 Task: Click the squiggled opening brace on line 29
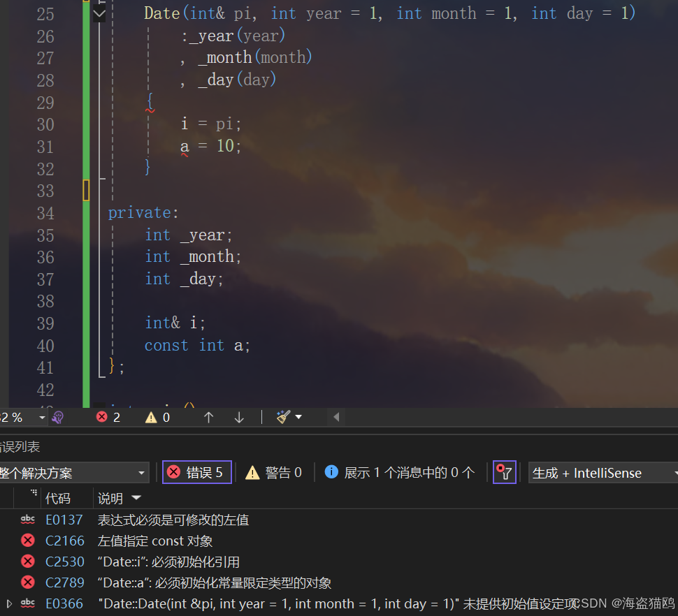150,103
